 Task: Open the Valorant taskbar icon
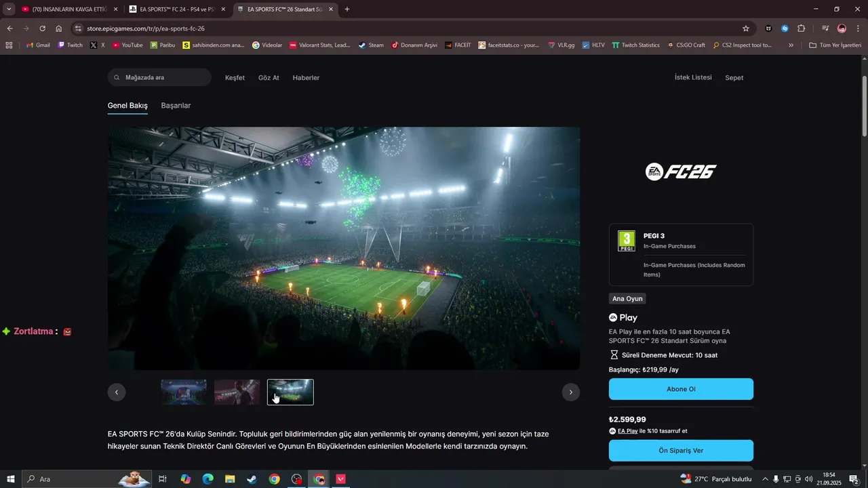click(x=340, y=479)
